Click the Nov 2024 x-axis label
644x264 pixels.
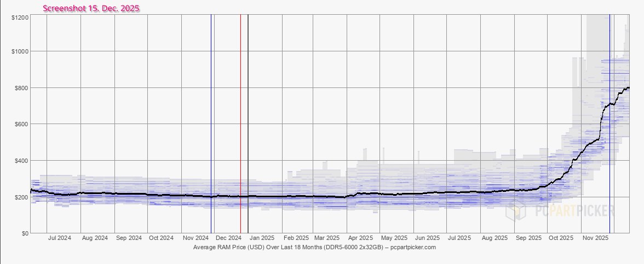coord(196,238)
